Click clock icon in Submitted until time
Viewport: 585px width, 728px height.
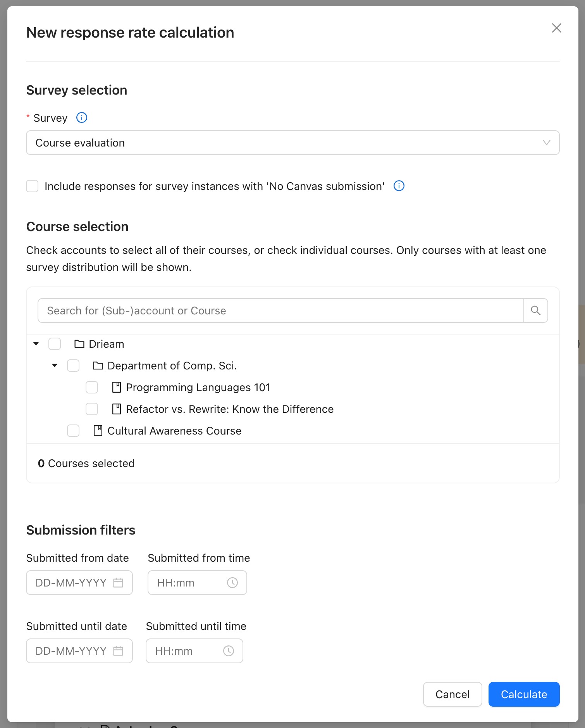(x=229, y=651)
